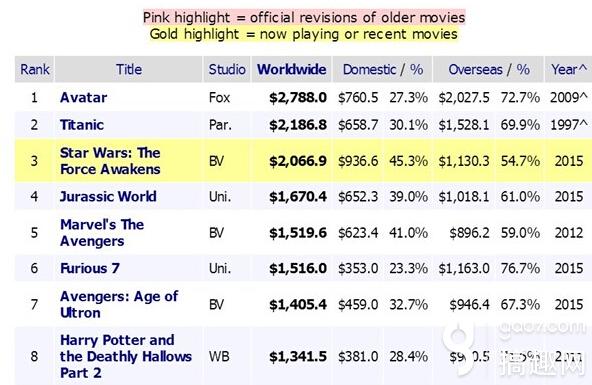
Task: Select the gold highlighted Star Wars row
Action: (x=303, y=161)
